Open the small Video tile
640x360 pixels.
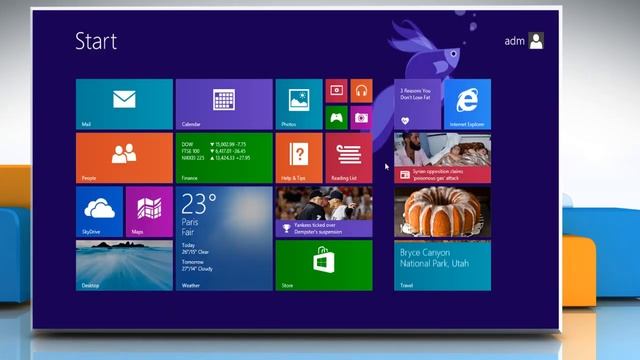coord(336,91)
